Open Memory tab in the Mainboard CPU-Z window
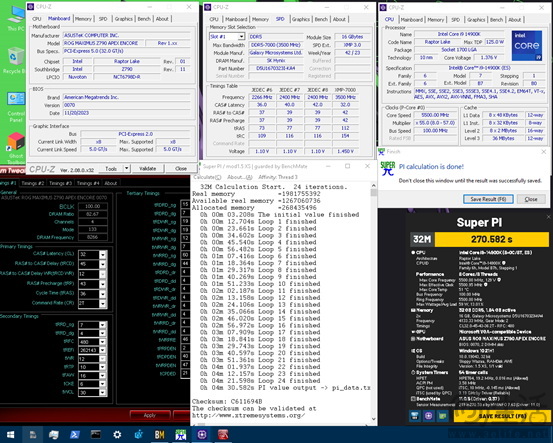 coord(83,19)
